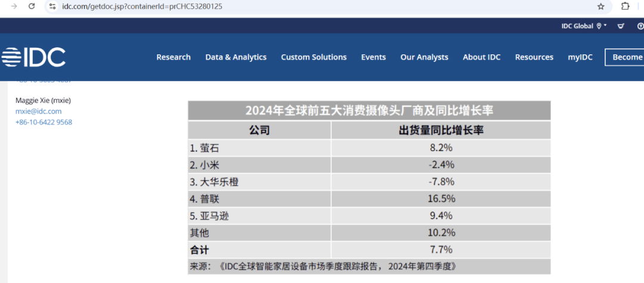Open the IDC Global region dropdown
This screenshot has width=644, height=283.
pyautogui.click(x=584, y=26)
